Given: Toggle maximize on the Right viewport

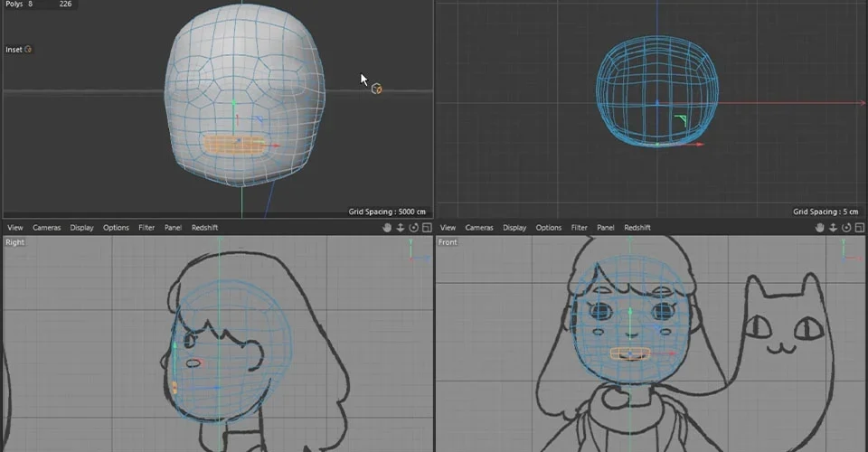Looking at the screenshot, I should (427, 228).
